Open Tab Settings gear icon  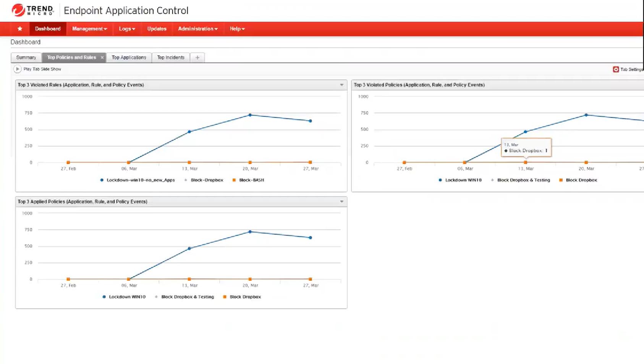coord(616,69)
